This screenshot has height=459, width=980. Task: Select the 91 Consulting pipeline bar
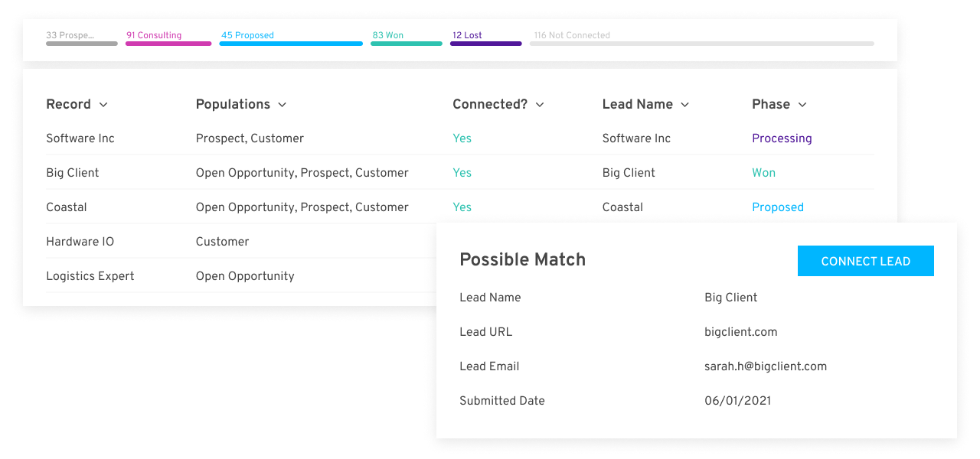pos(168,39)
